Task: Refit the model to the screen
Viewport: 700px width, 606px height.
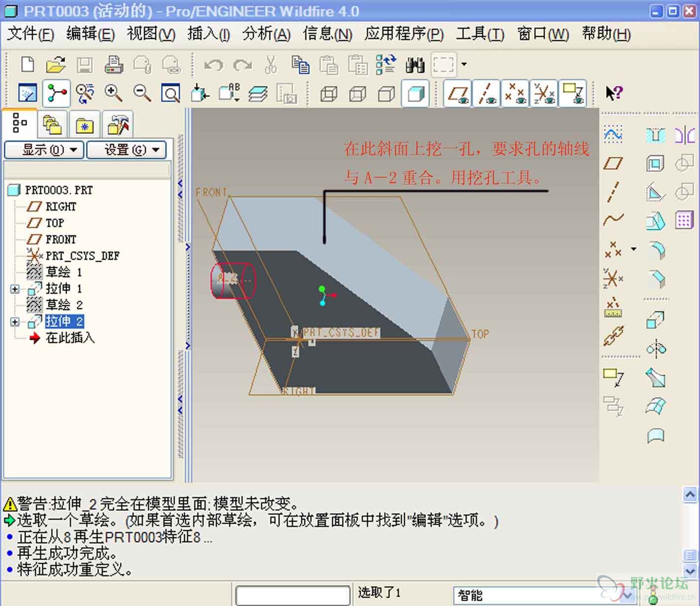Action: tap(171, 93)
